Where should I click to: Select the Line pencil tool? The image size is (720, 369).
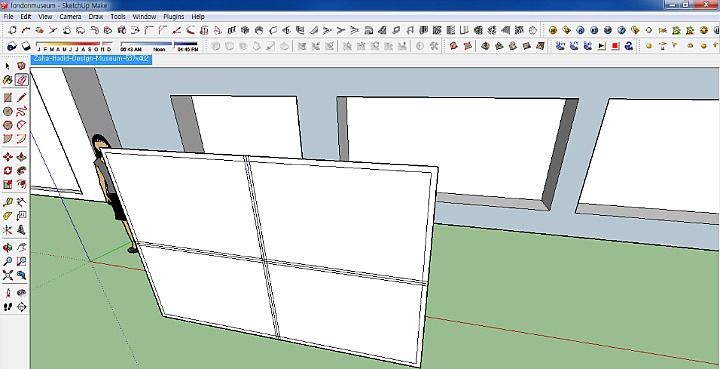pos(22,97)
